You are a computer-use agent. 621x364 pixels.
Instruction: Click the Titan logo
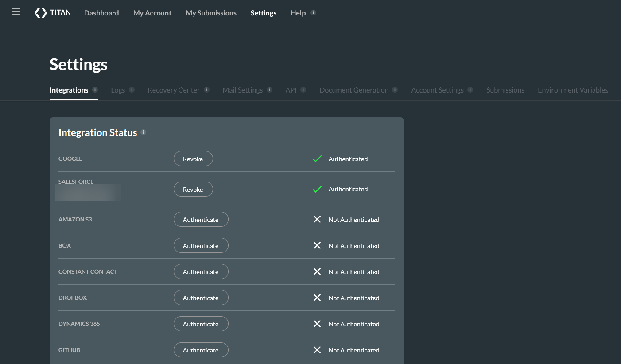coord(53,13)
